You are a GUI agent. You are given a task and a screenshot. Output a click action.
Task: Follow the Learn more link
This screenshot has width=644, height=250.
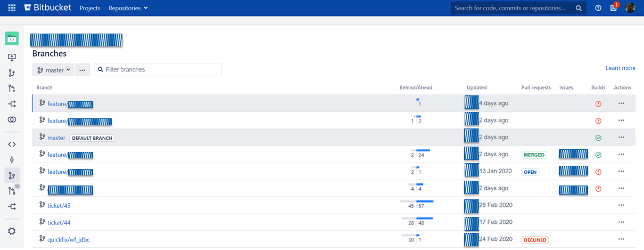(621, 68)
